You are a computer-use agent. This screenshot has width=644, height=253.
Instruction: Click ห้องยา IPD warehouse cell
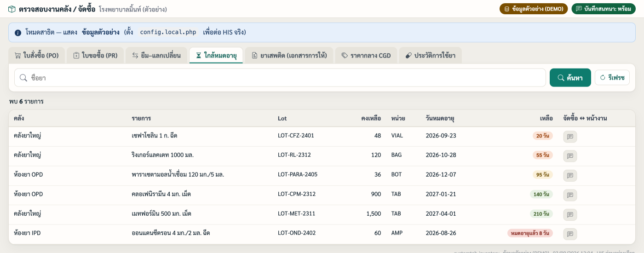point(27,233)
